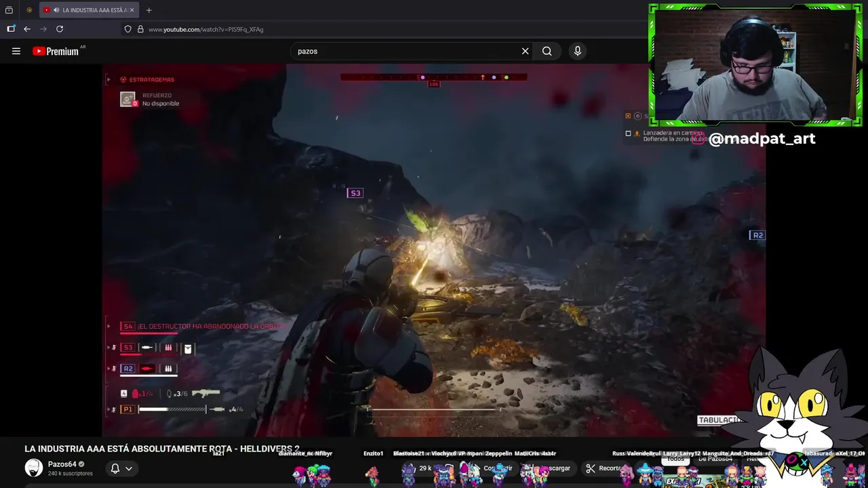868x488 pixels.
Task: Open the sidebar toggle icon beside back arrow
Action: pos(11,29)
